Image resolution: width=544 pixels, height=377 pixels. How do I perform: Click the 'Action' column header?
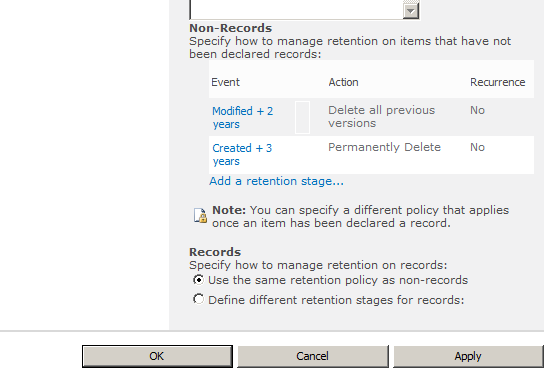[343, 82]
